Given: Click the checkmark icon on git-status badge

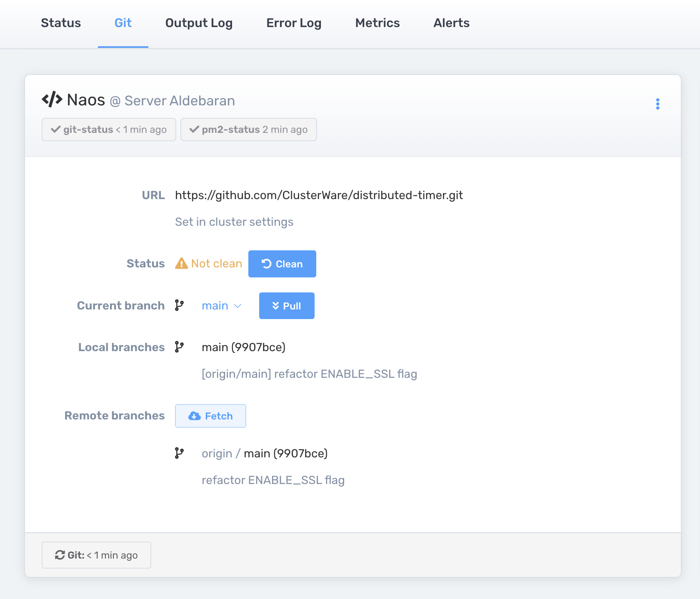Looking at the screenshot, I should tap(55, 130).
